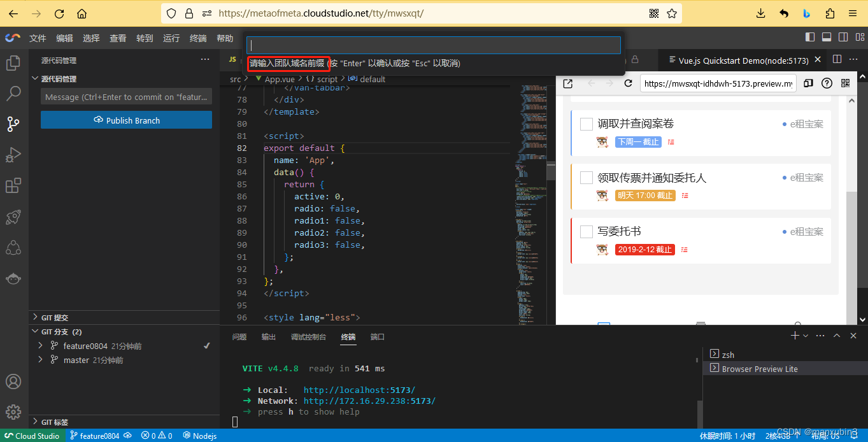The height and width of the screenshot is (442, 868).
Task: Click the Cloud Studio logo in menu bar
Action: tap(13, 38)
